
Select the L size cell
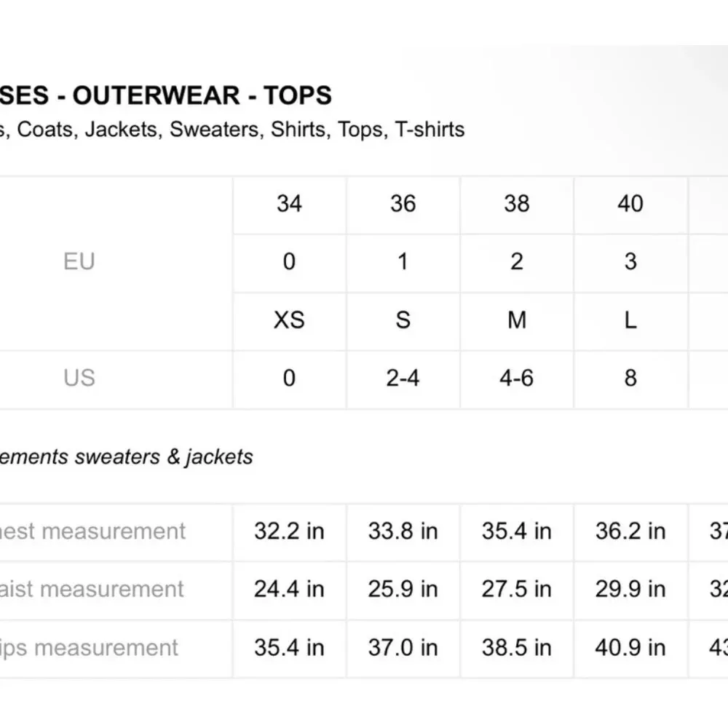click(630, 320)
